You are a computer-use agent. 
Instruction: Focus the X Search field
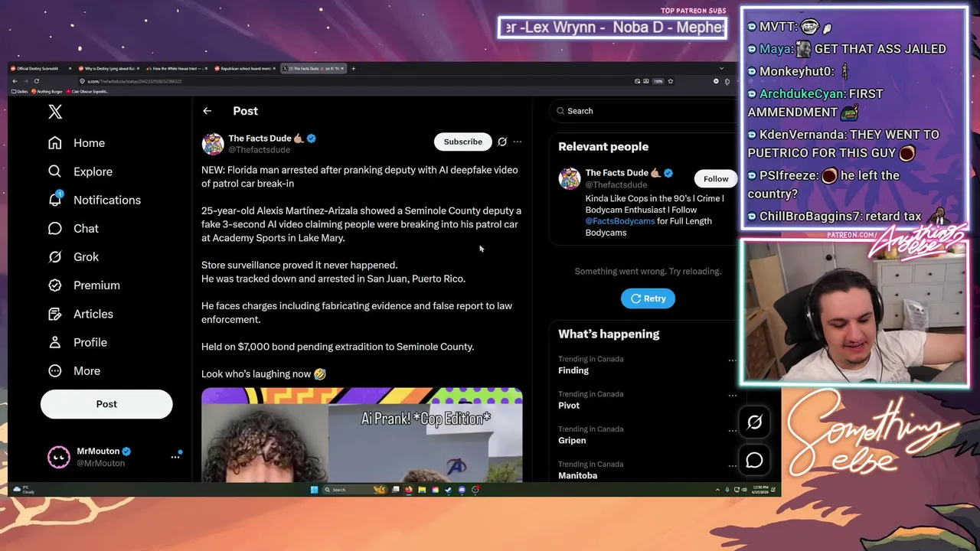pyautogui.click(x=643, y=111)
